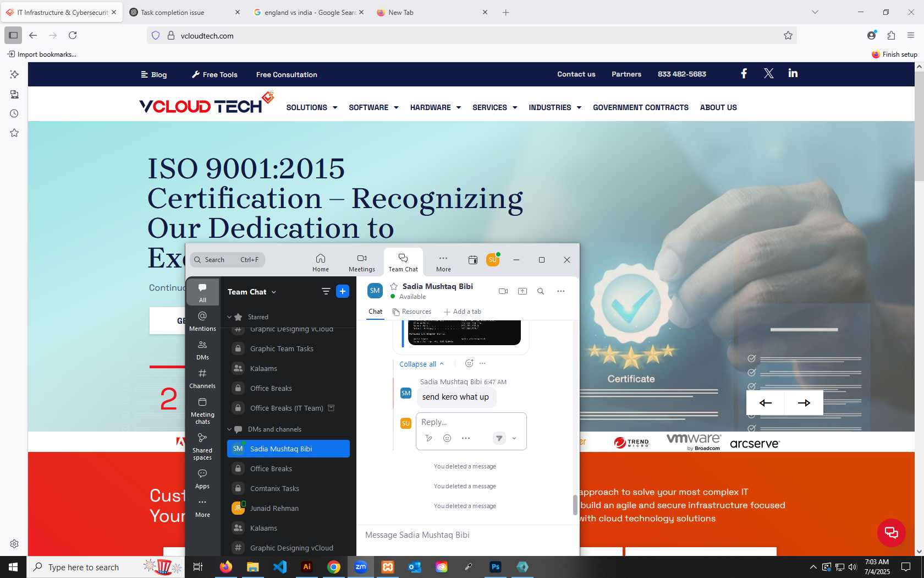
Task: Collapse the DMs and channels section
Action: click(x=230, y=429)
